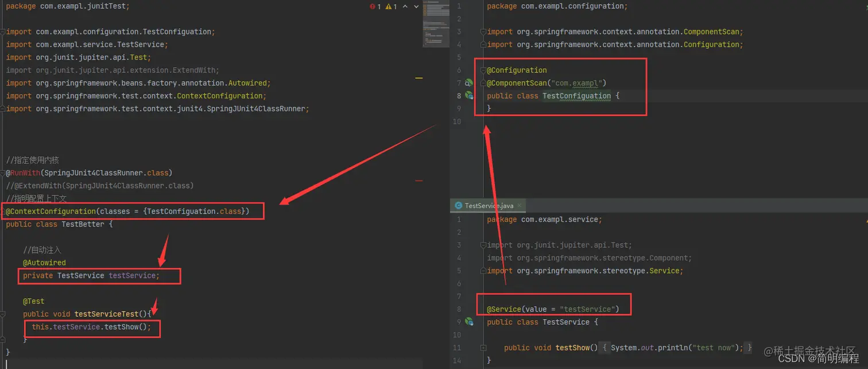
Task: Click Spring bean gutter icon beside TestService class
Action: 468,322
